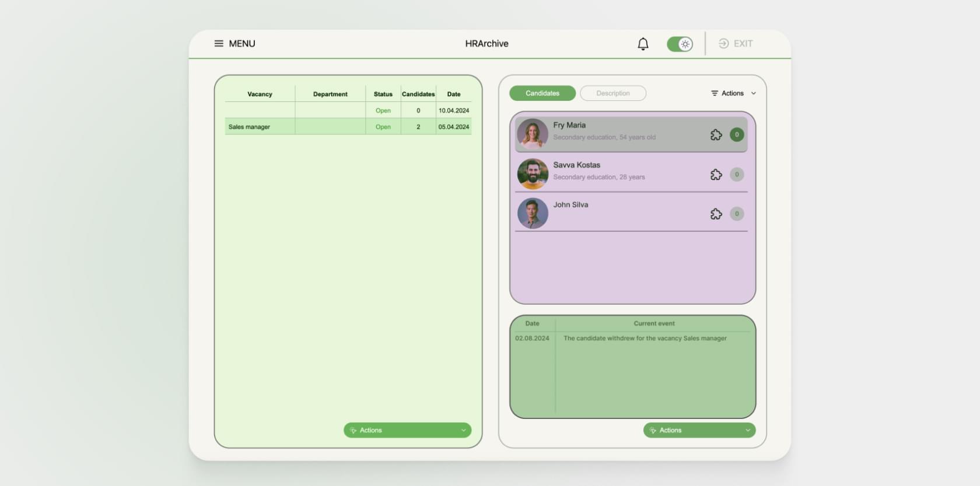
Task: Sort by the Vacancy column header
Action: pyautogui.click(x=260, y=94)
